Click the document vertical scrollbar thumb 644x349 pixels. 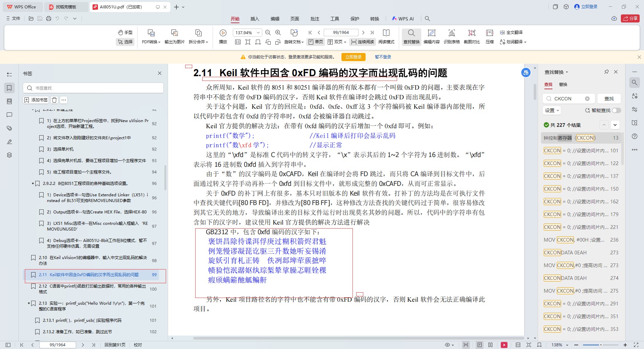pyautogui.click(x=535, y=91)
